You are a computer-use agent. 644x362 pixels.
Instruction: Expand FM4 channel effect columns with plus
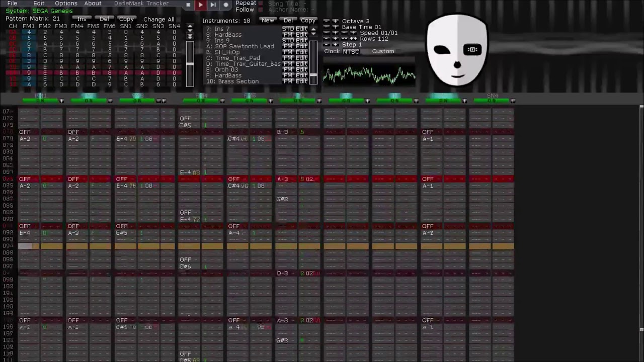(222, 101)
